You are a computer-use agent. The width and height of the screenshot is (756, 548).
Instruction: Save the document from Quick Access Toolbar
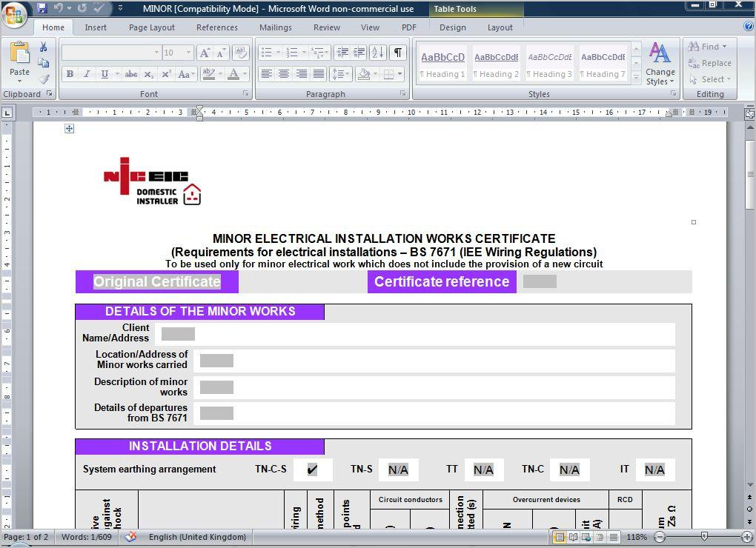click(x=42, y=8)
